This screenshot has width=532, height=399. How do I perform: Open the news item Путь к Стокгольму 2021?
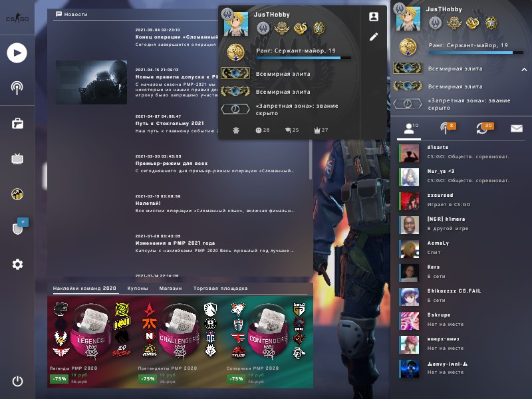coord(170,123)
